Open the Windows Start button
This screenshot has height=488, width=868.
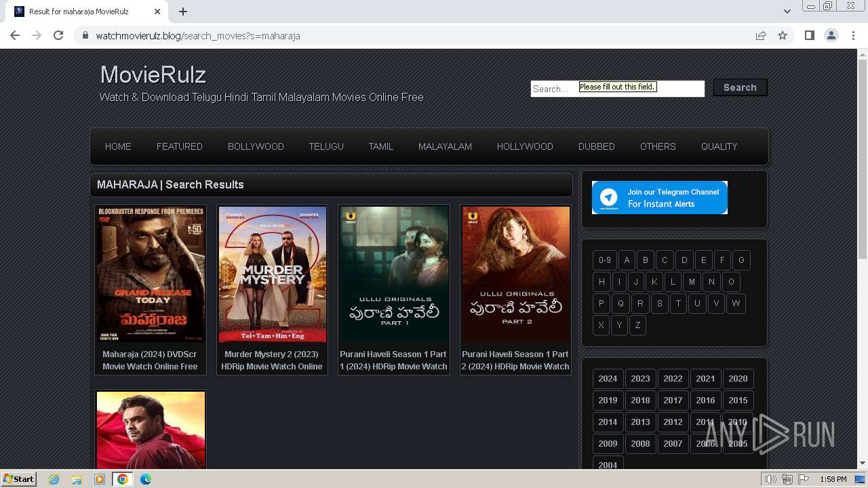coord(18,479)
